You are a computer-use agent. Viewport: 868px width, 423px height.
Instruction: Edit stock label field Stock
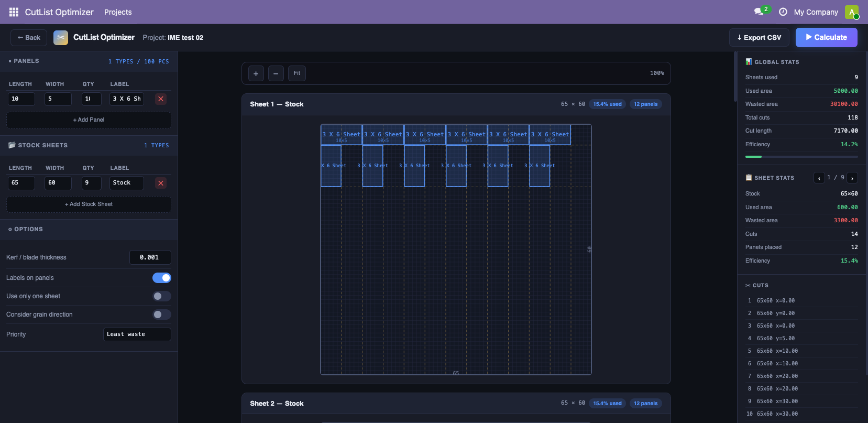(x=127, y=183)
